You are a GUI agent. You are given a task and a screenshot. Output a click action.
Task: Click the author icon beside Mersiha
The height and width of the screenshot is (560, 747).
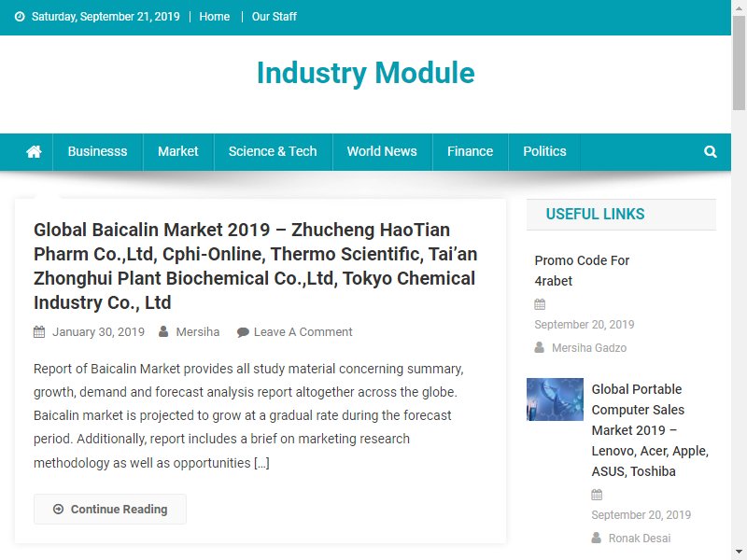(x=163, y=331)
